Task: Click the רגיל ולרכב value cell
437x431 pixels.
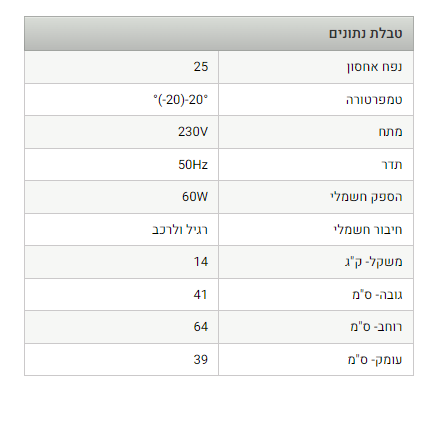Action: point(121,230)
